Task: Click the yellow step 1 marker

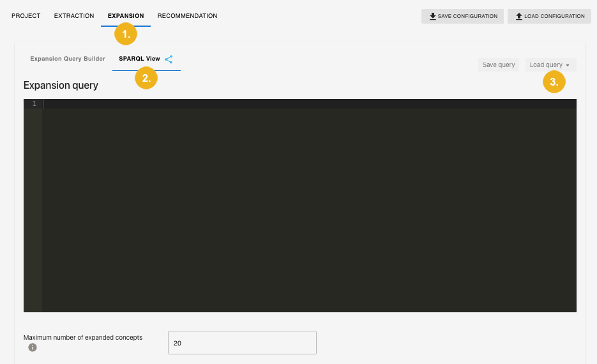Action: [x=126, y=34]
